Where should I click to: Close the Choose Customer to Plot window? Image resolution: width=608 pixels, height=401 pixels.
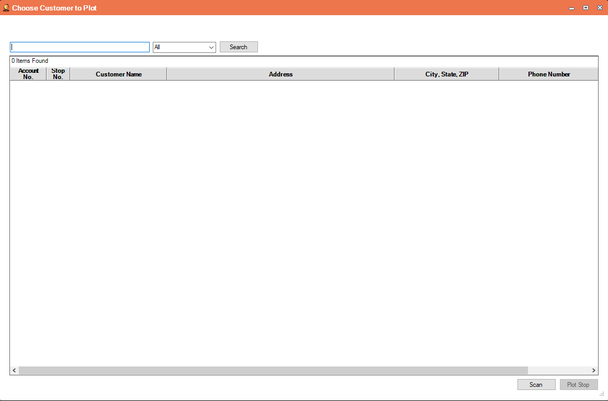(599, 8)
